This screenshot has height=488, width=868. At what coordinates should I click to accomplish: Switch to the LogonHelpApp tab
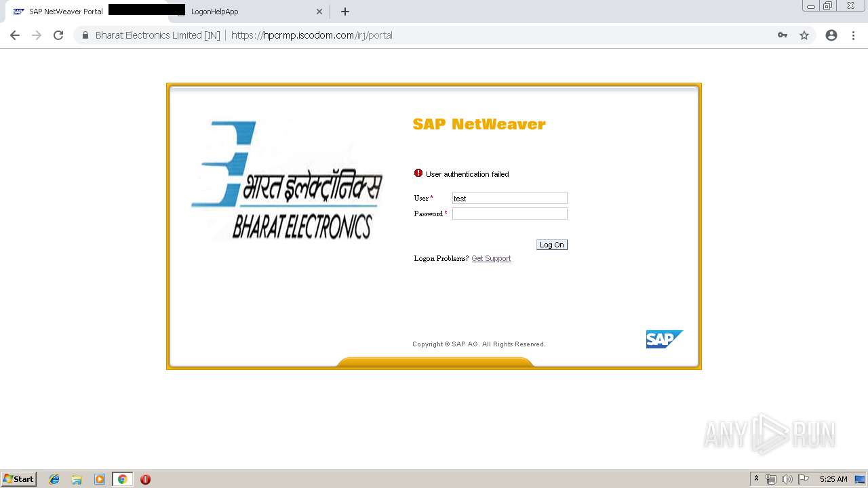tap(215, 12)
